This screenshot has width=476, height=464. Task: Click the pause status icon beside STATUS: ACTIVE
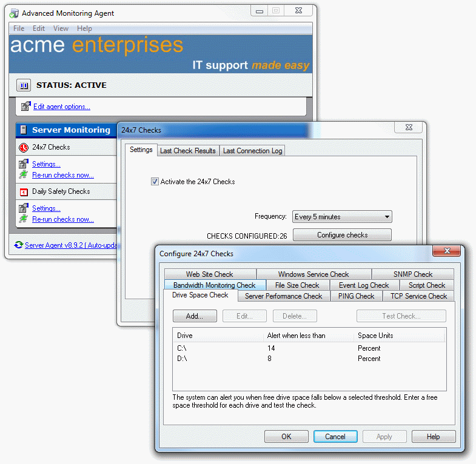pos(24,85)
